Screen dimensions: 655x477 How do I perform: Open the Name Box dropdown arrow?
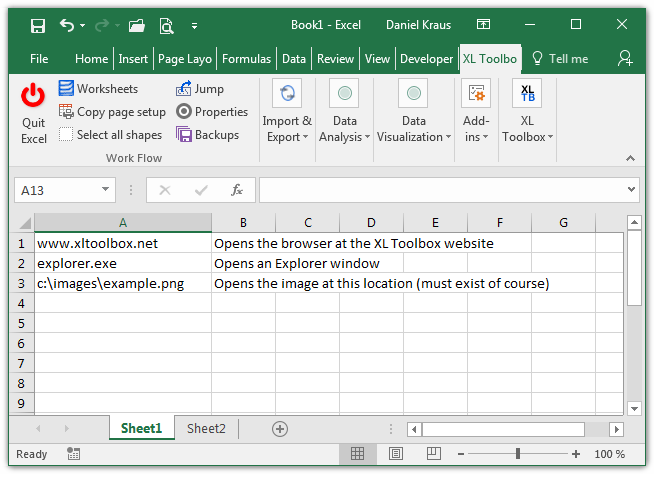click(x=105, y=190)
